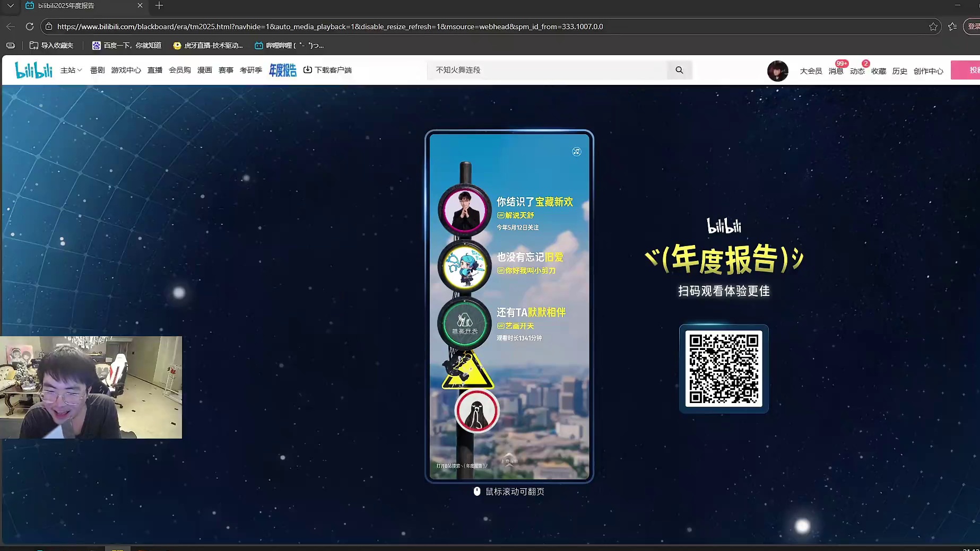Click the 解说天舒 avatar in report
980x551 pixels.
pos(465,211)
